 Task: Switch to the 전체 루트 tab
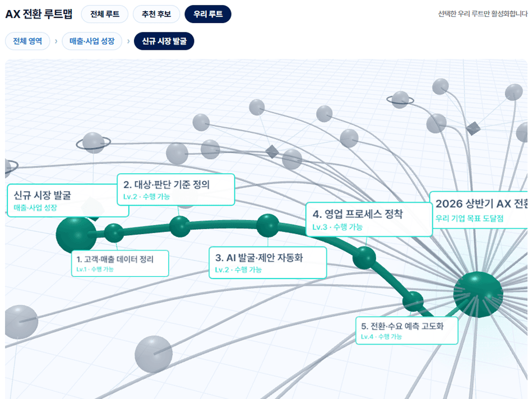pyautogui.click(x=104, y=14)
